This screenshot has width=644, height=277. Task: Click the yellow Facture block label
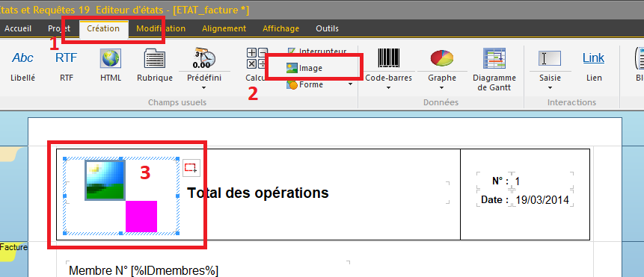pyautogui.click(x=13, y=247)
